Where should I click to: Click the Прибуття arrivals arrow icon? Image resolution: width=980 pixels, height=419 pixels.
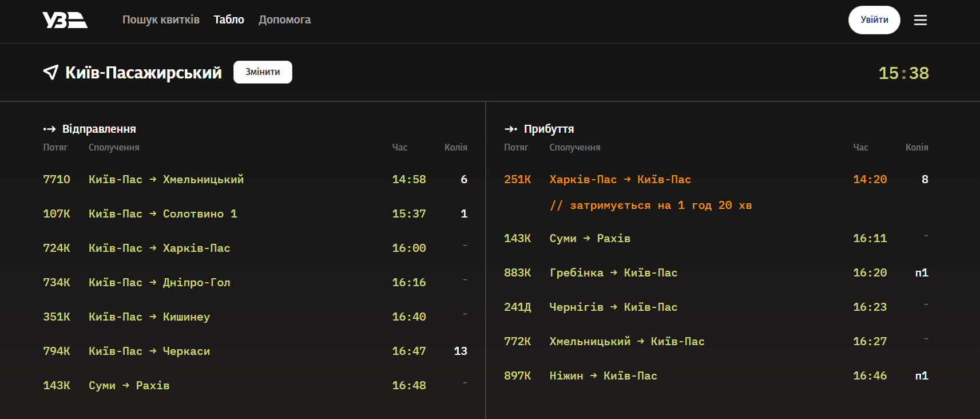click(511, 129)
